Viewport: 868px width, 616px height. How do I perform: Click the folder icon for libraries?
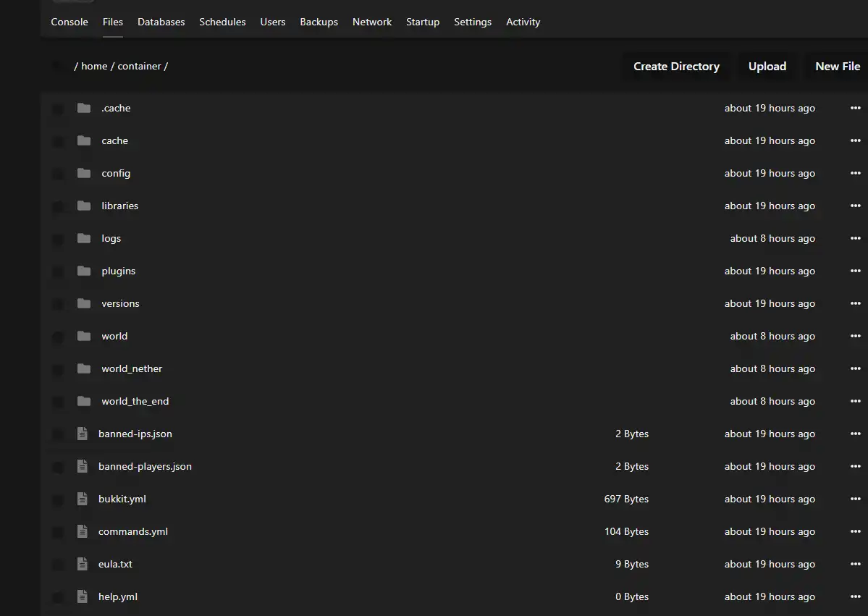click(x=84, y=206)
